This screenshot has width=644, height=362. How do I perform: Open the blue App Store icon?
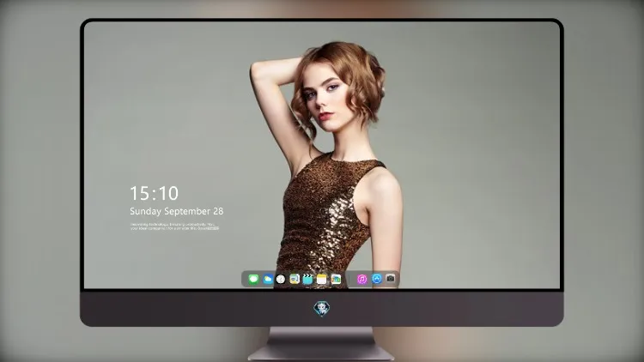377,279
